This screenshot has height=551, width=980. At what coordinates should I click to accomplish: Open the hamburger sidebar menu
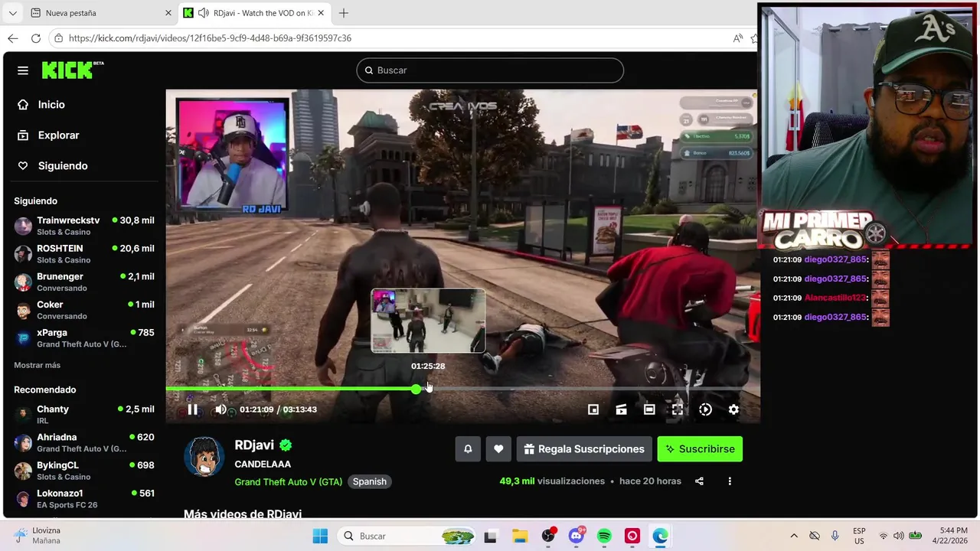tap(23, 70)
